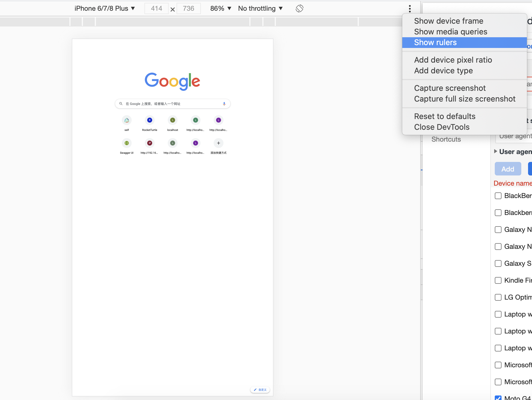Enable the Kindle Fire device checkbox
This screenshot has height=400, width=532.
pos(498,280)
